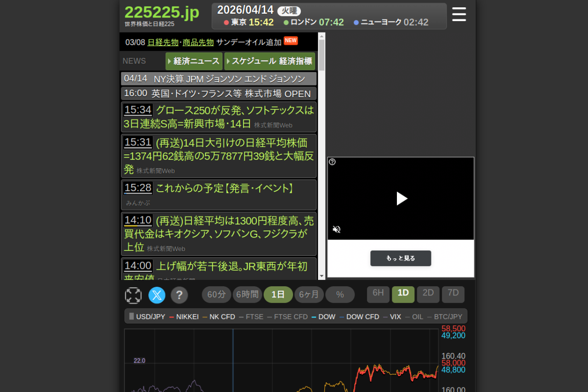Play the video advertisement

pos(401,199)
